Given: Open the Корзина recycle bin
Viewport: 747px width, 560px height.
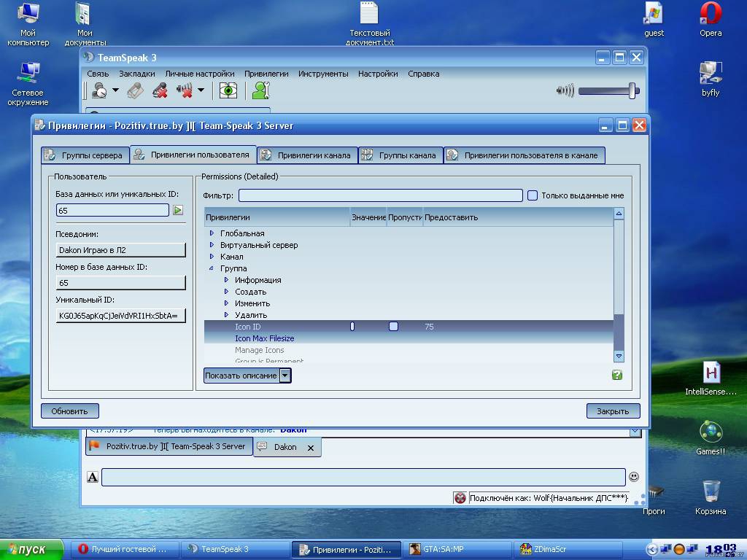Looking at the screenshot, I should 711,497.
